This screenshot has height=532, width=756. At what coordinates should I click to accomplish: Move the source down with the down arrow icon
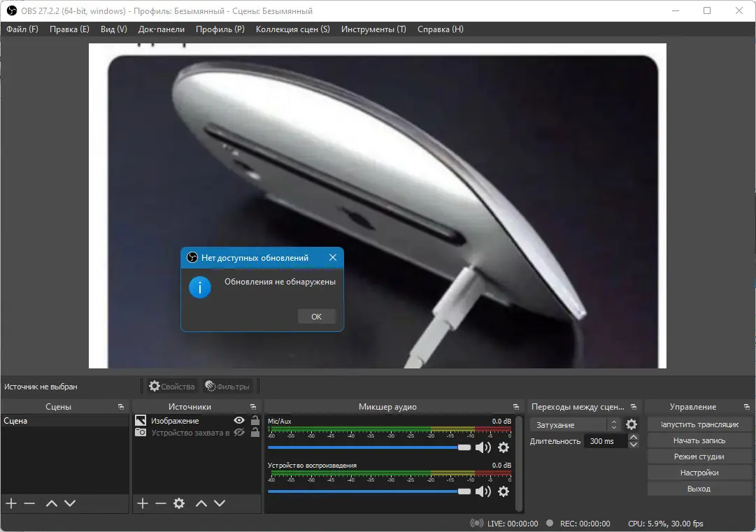pos(219,503)
